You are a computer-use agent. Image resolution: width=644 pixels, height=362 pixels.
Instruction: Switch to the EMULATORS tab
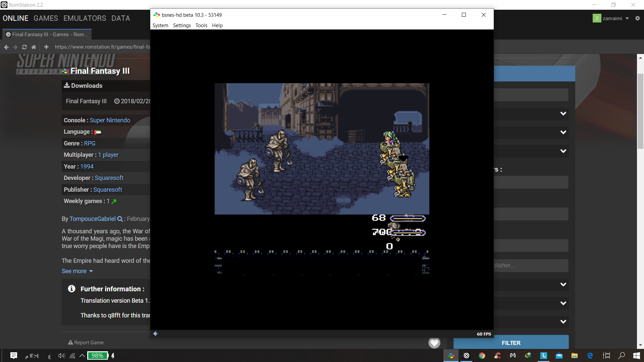click(x=85, y=18)
